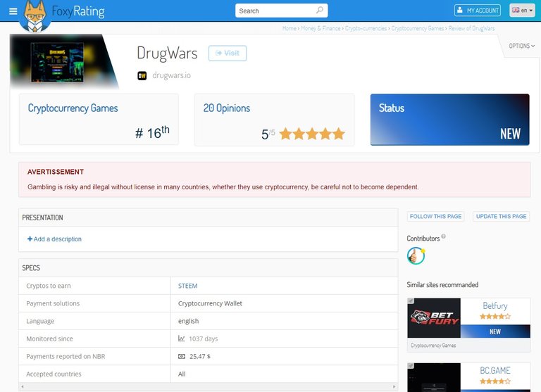This screenshot has width=541, height=392.
Task: Click the 'Payment solutions' label
Action: click(53, 303)
